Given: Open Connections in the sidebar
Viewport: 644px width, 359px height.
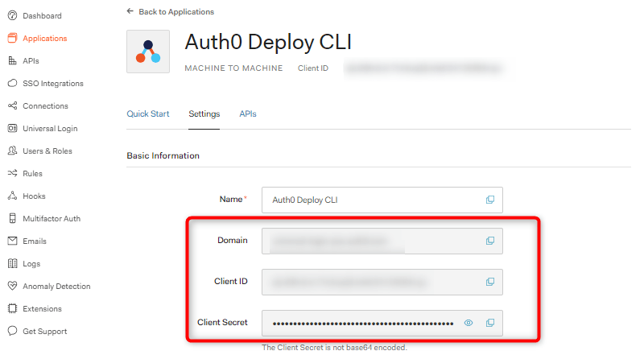Looking at the screenshot, I should 45,105.
